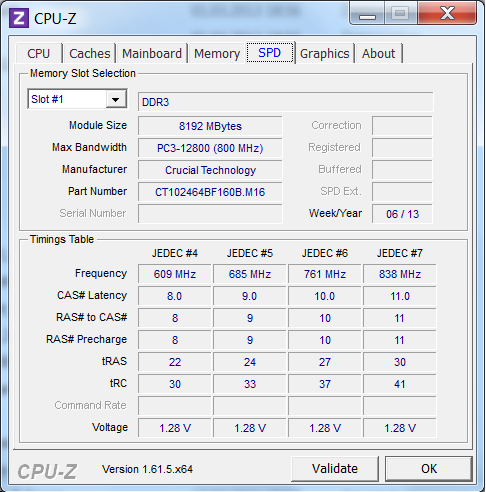This screenshot has width=486, height=492.
Task: Switch to the CPU tab
Action: tap(38, 54)
